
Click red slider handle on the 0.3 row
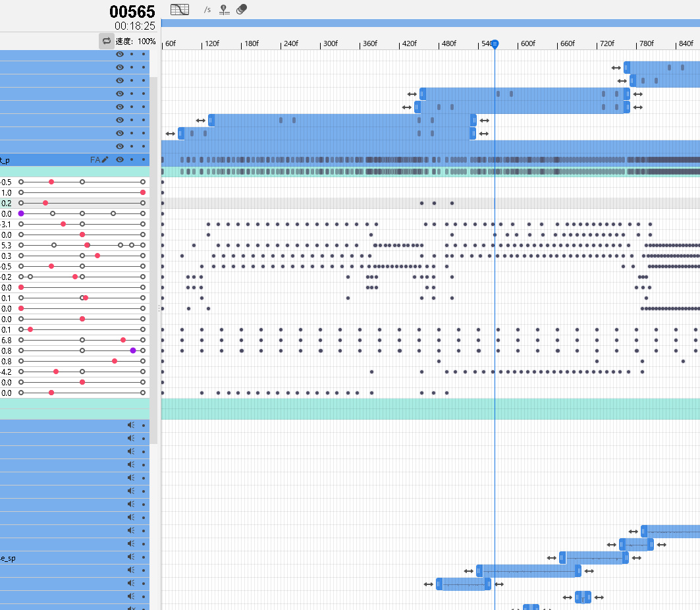pyautogui.click(x=97, y=256)
